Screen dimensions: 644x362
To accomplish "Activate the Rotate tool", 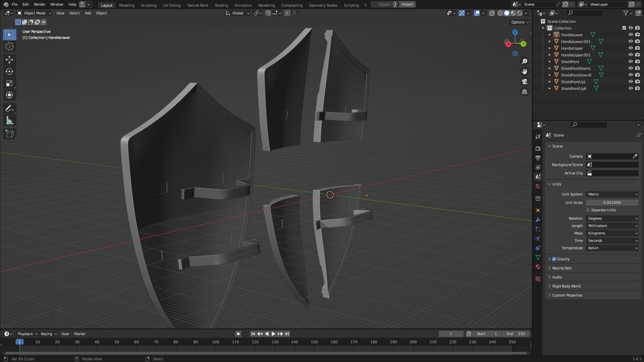I will pyautogui.click(x=9, y=71).
